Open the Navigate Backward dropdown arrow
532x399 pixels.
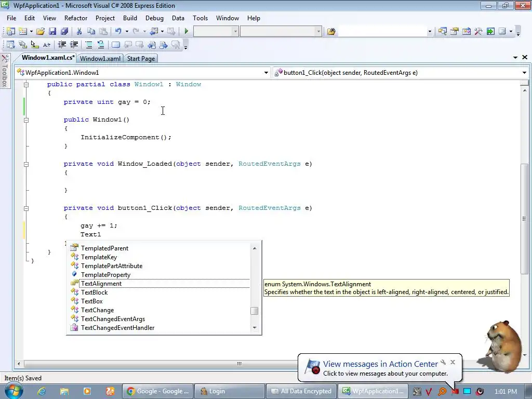point(162,31)
